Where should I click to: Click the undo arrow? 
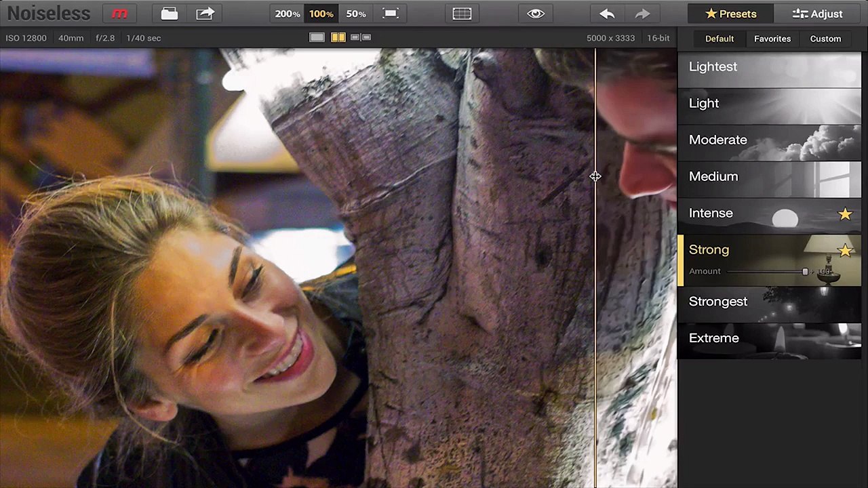pyautogui.click(x=607, y=14)
